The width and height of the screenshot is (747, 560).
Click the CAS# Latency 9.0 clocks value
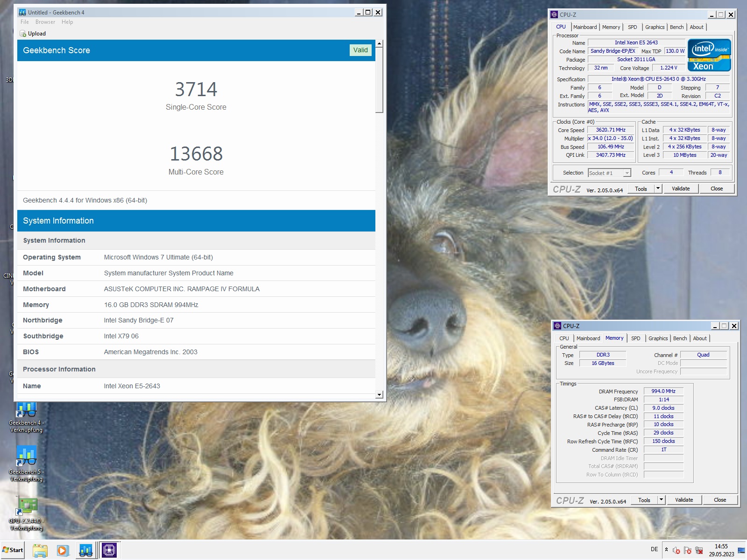[x=663, y=408]
